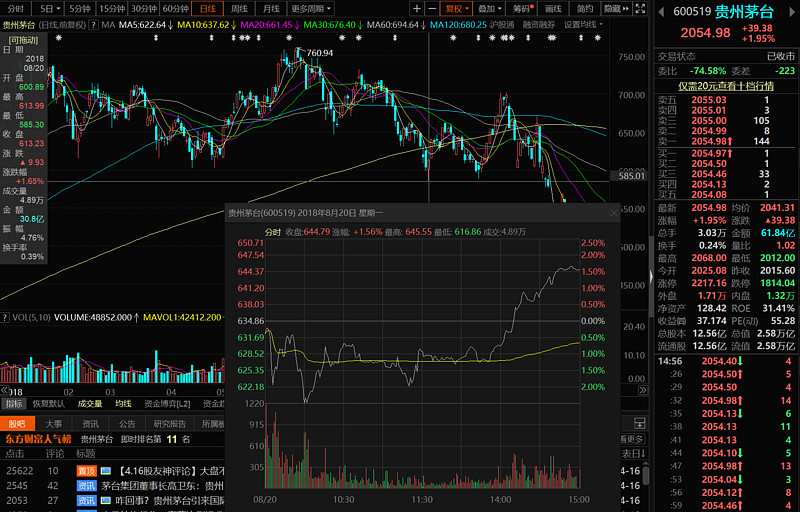
Task: Click the 仅需20元查看十档行情 link
Action: click(726, 85)
